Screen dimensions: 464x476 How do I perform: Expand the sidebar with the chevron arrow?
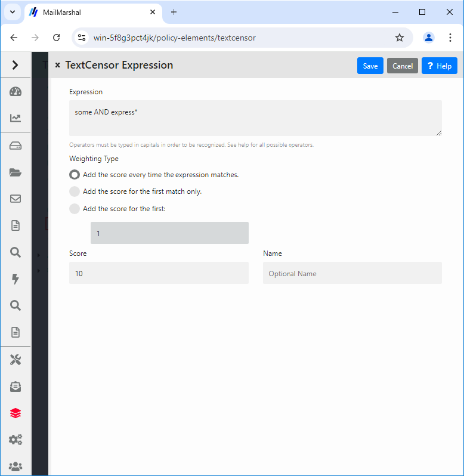15,65
